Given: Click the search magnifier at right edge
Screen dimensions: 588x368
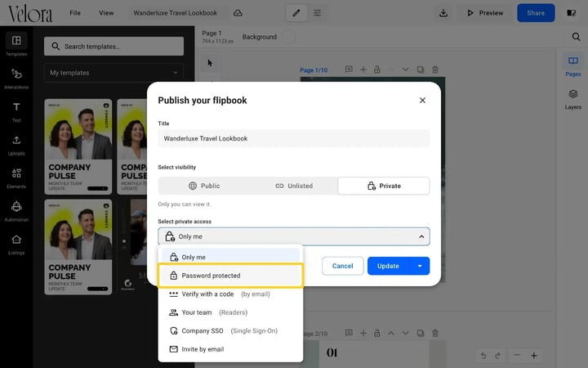Looking at the screenshot, I should [576, 37].
